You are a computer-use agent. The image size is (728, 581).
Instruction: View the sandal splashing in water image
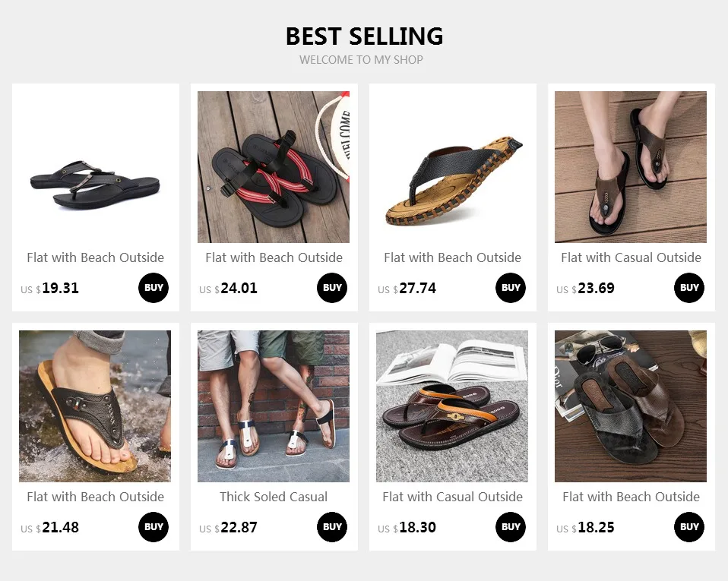[95, 406]
